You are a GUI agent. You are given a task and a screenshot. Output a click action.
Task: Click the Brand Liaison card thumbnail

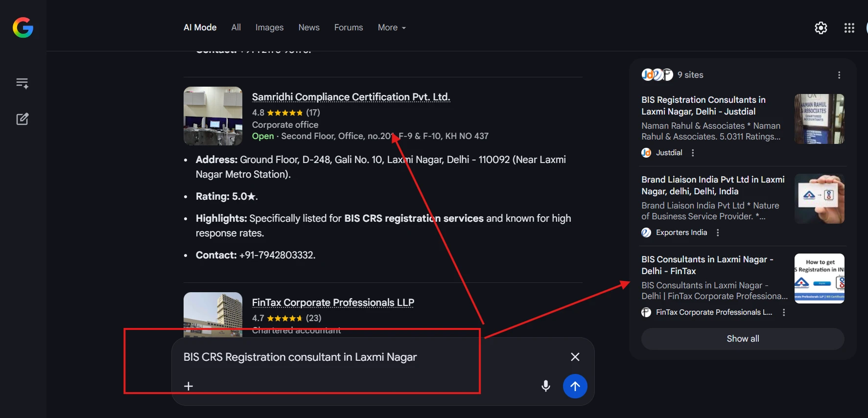(x=820, y=199)
